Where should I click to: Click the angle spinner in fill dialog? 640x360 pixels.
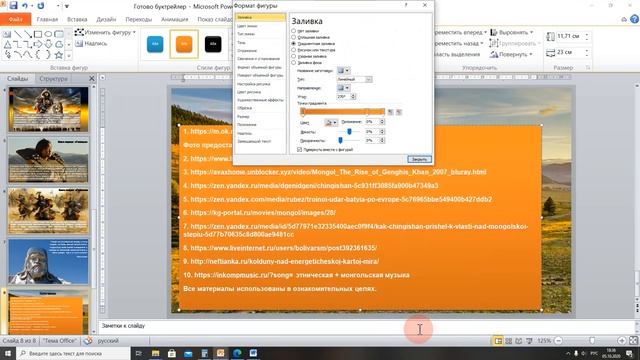click(353, 97)
